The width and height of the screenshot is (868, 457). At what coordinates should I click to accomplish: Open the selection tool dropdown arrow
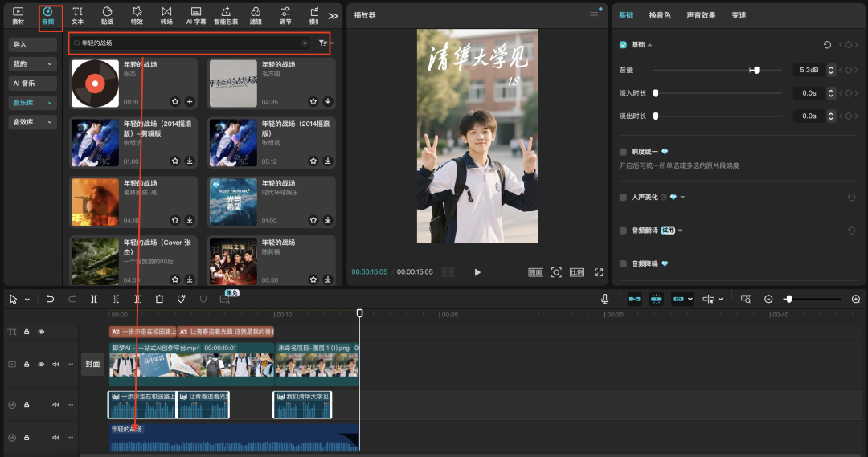(x=27, y=300)
